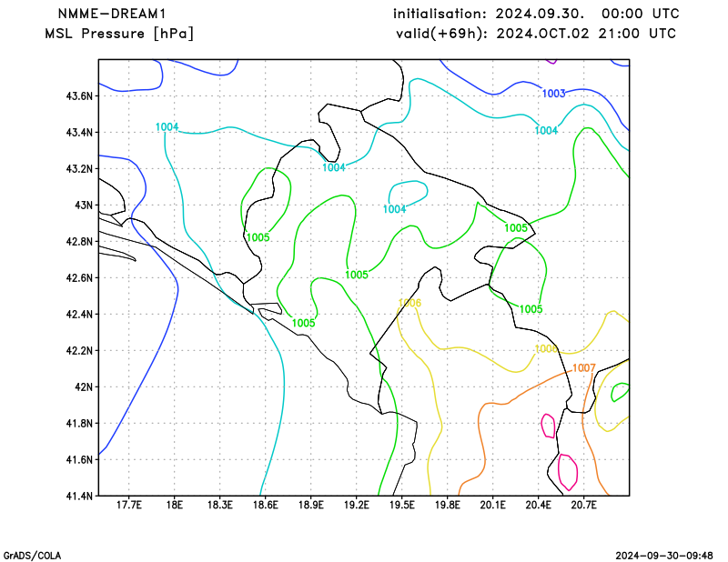The width and height of the screenshot is (728, 562).
Task: Click the 19.2E longitude label
Action: (x=357, y=505)
